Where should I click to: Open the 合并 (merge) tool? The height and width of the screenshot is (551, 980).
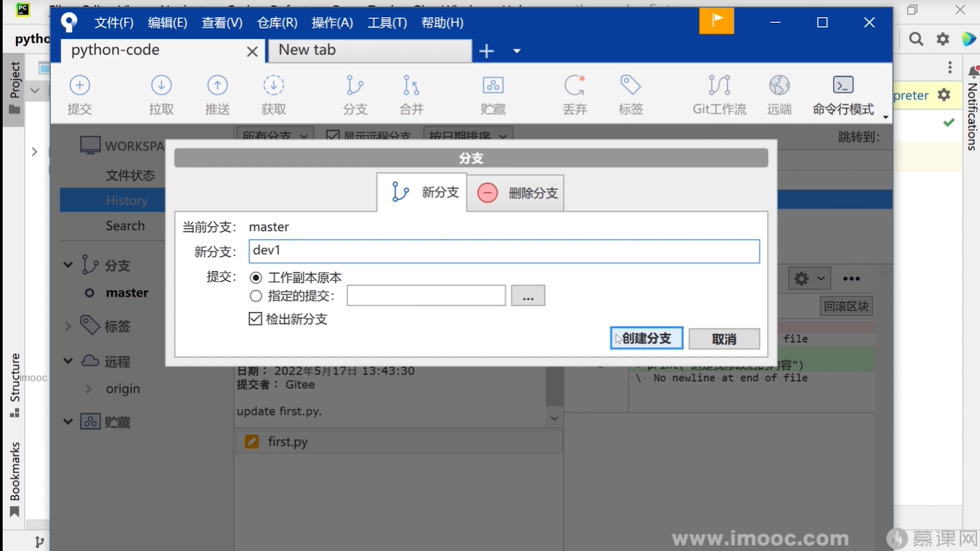point(411,94)
